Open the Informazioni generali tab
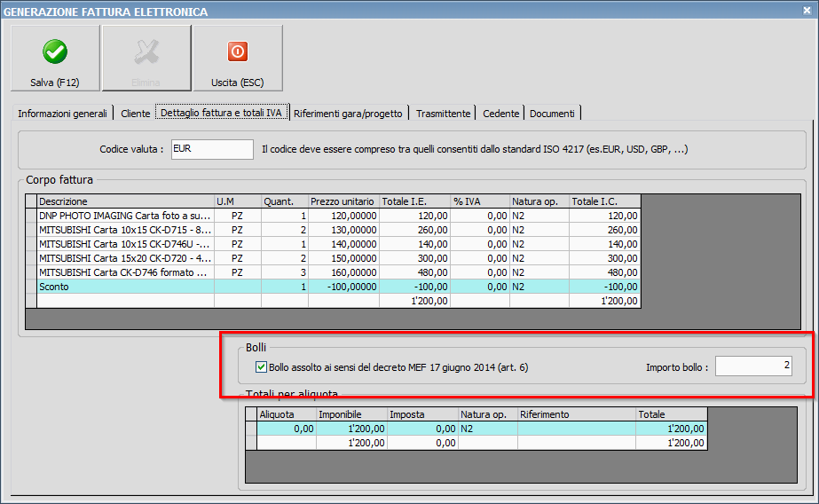Image resolution: width=819 pixels, height=504 pixels. click(x=62, y=114)
